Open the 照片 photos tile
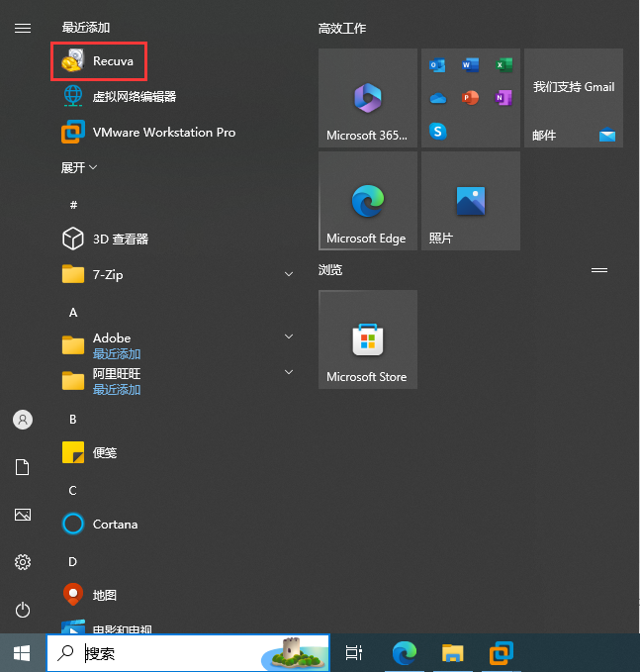This screenshot has height=672, width=640. pyautogui.click(x=471, y=201)
